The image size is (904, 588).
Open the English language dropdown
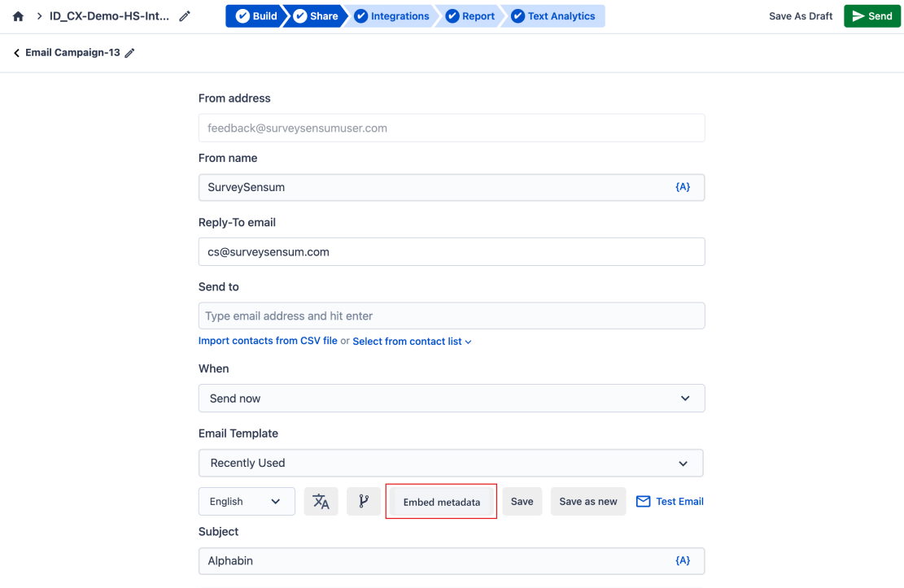[x=245, y=502]
